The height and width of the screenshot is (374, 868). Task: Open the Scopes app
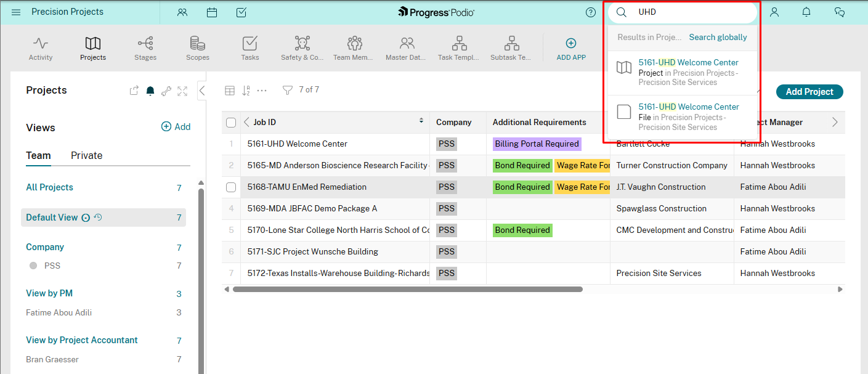pyautogui.click(x=197, y=43)
